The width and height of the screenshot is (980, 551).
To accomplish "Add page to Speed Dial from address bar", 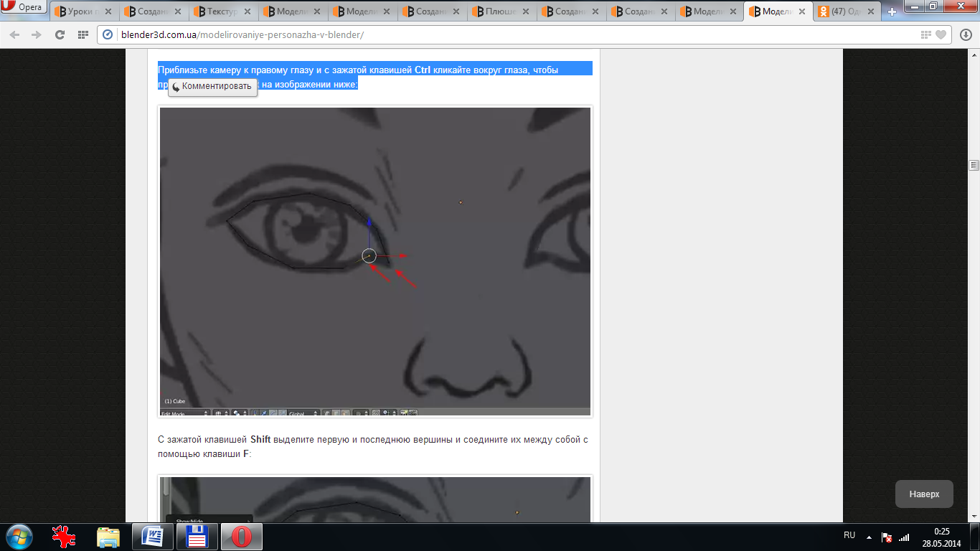I will point(926,34).
